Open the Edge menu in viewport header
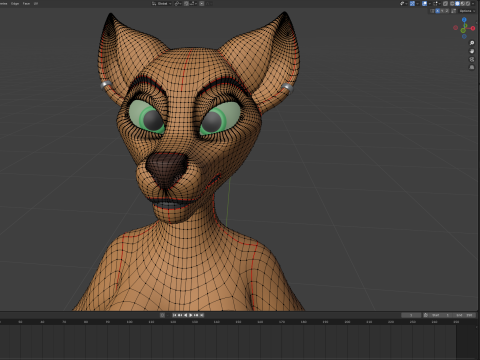 point(15,3)
